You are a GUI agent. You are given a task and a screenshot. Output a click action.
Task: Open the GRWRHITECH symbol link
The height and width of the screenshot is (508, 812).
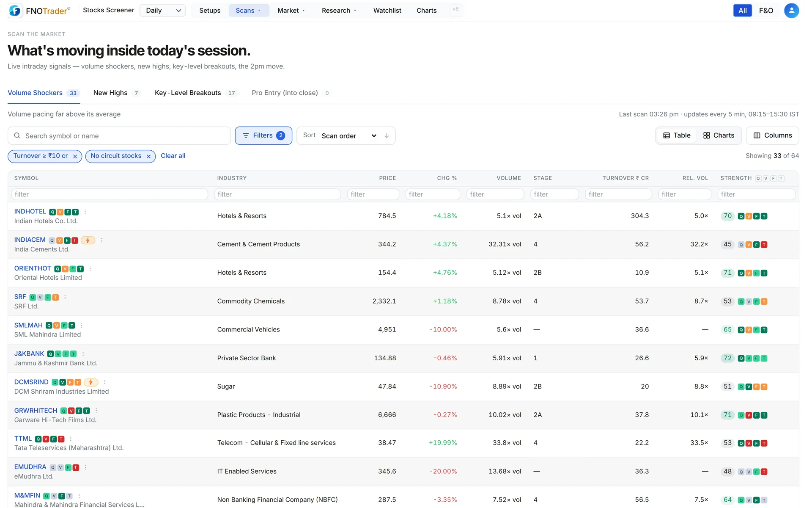click(36, 411)
